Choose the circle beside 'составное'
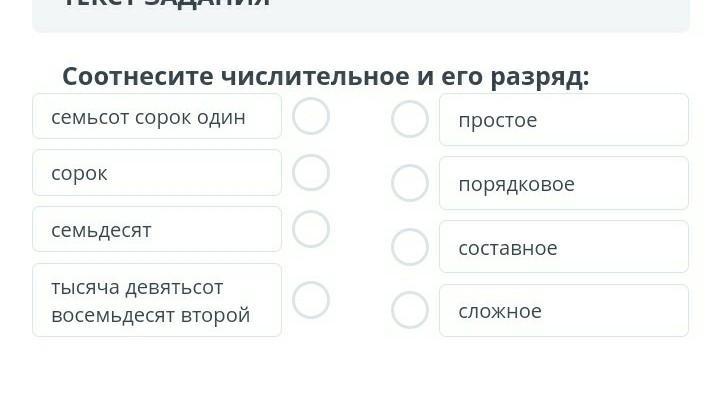This screenshot has width=720, height=419. click(x=409, y=247)
